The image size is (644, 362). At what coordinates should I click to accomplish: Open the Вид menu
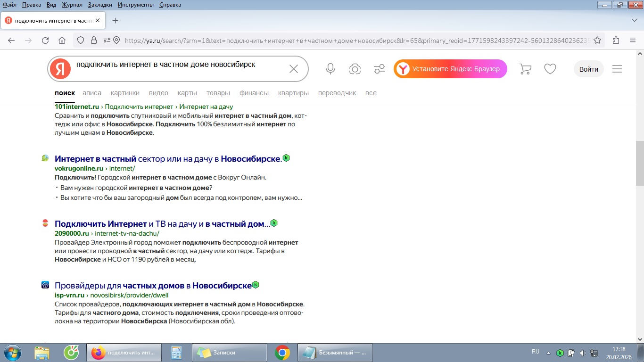pos(52,5)
